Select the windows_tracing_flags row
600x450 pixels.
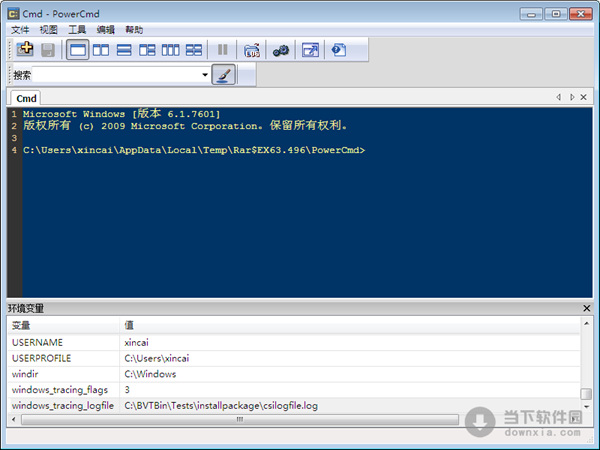coord(294,390)
